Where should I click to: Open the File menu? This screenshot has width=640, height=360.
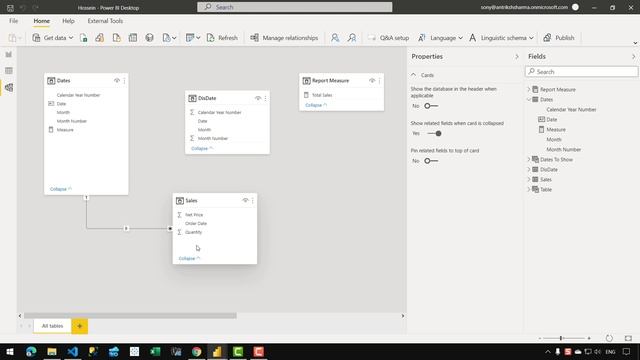tap(13, 21)
